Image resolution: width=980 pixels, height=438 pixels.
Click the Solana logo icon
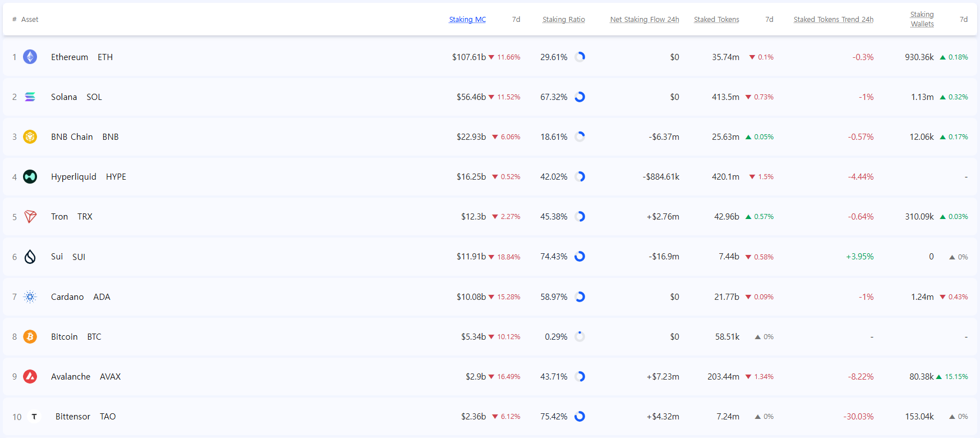pyautogui.click(x=30, y=97)
